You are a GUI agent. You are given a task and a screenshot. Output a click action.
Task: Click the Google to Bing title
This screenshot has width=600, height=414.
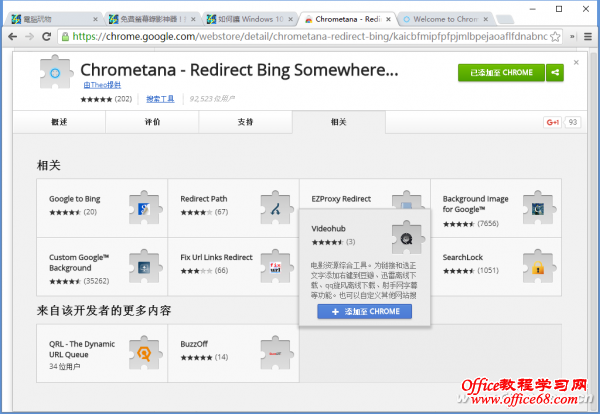click(75, 199)
